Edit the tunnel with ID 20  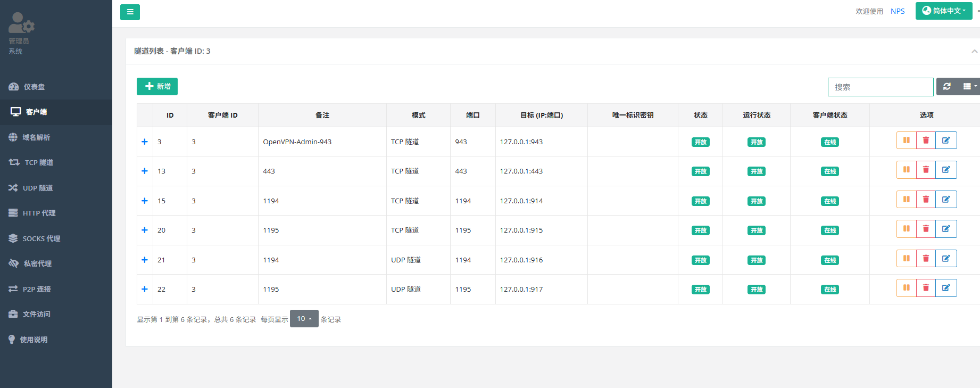pyautogui.click(x=946, y=229)
